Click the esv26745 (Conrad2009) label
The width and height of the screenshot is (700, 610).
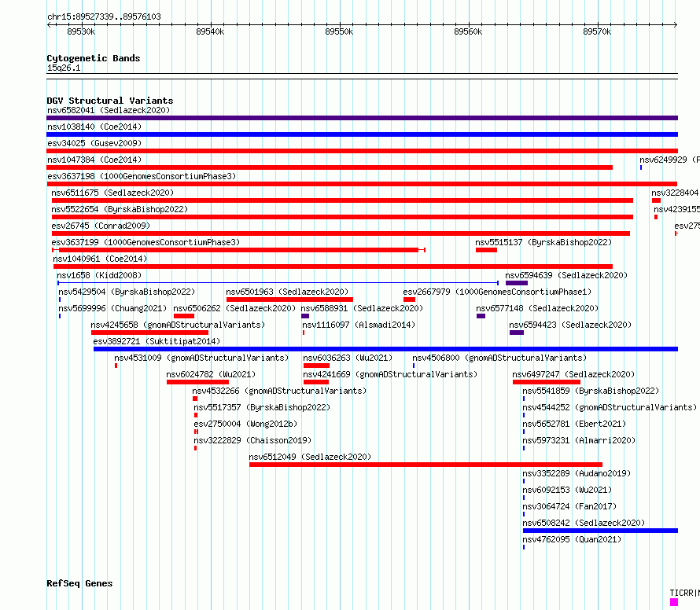(x=101, y=226)
